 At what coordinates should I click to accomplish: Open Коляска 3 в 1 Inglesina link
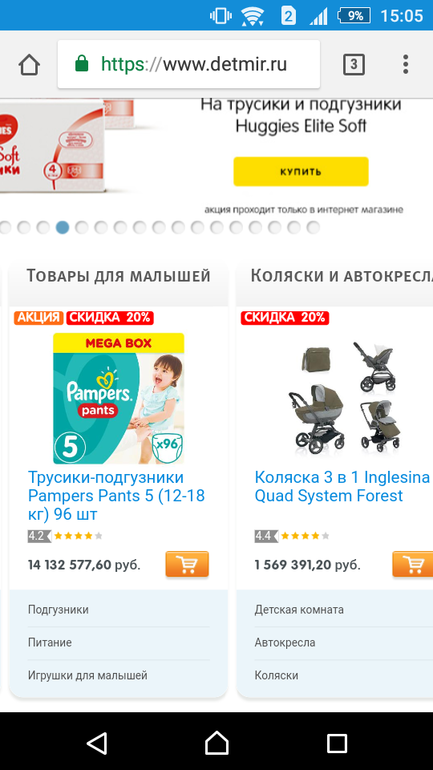click(x=342, y=486)
